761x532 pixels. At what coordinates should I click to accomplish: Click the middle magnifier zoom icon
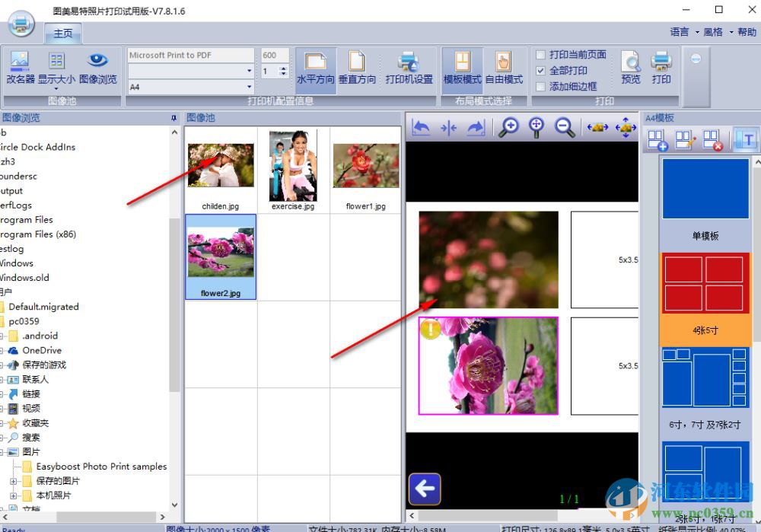click(537, 128)
